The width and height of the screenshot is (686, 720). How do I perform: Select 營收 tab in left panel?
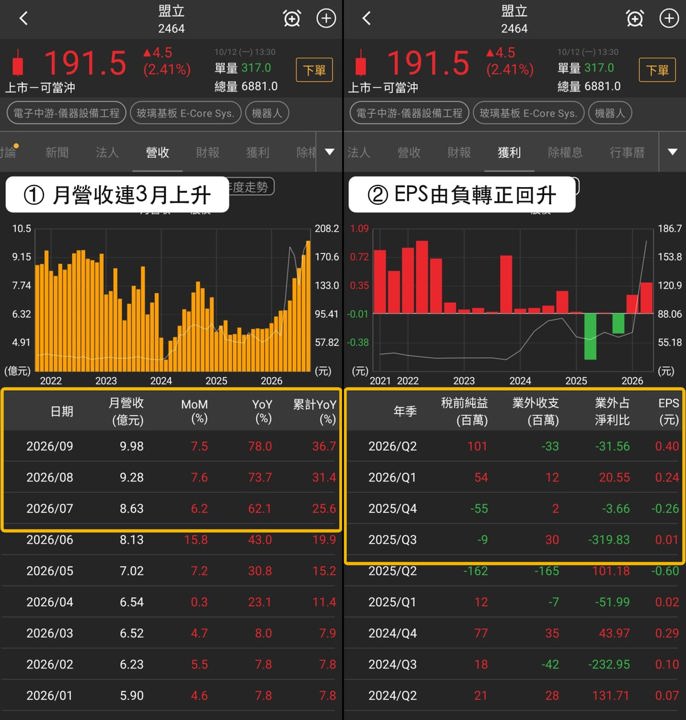pos(157,152)
